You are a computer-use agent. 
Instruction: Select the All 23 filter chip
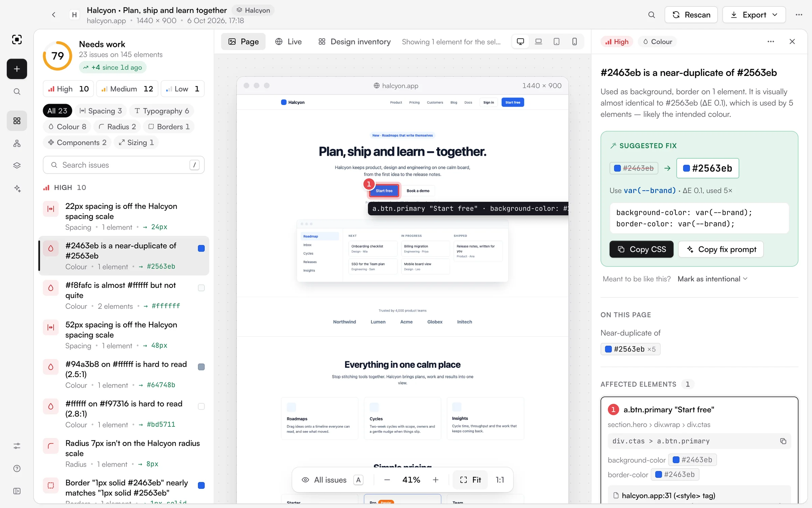pyautogui.click(x=57, y=111)
